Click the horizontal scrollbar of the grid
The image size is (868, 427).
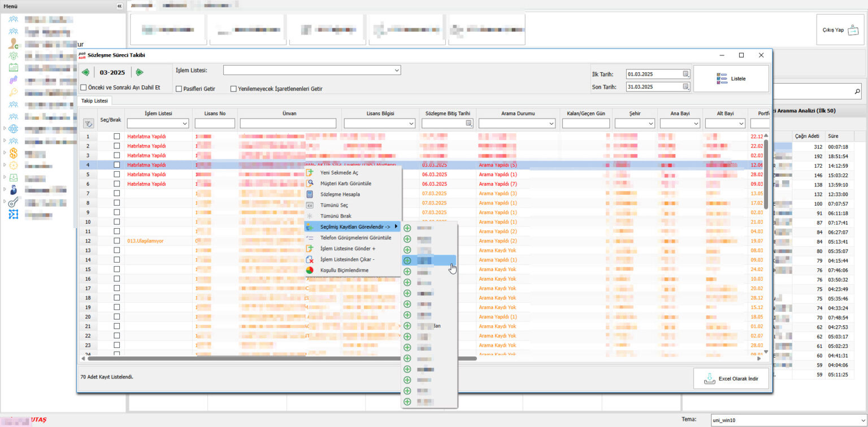[283, 358]
